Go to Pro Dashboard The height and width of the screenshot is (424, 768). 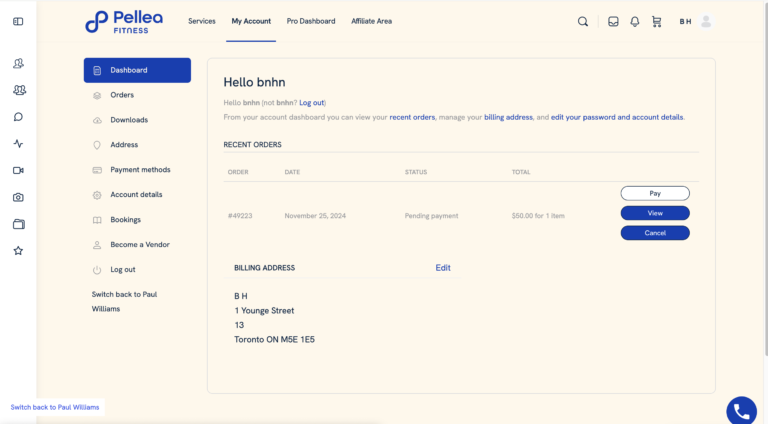pyautogui.click(x=311, y=21)
